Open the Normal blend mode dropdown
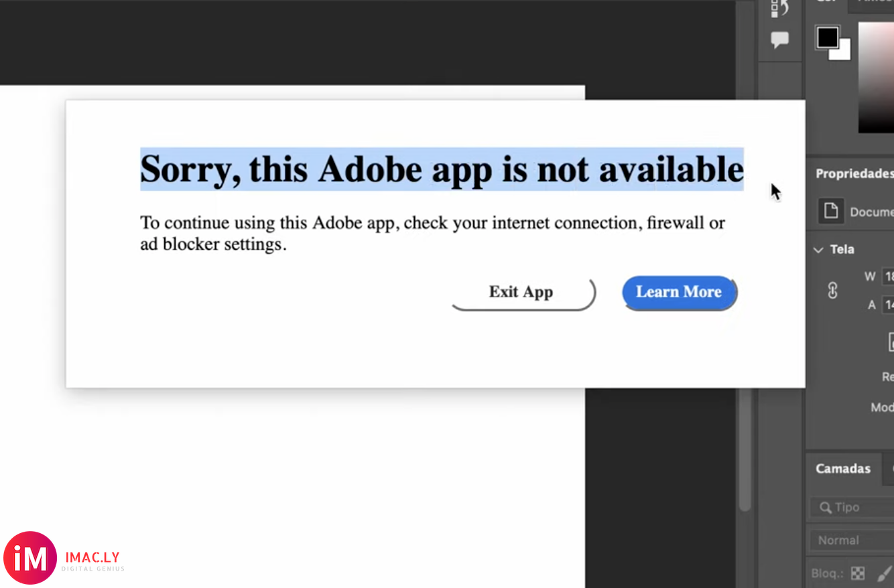The height and width of the screenshot is (588, 894). (852, 540)
